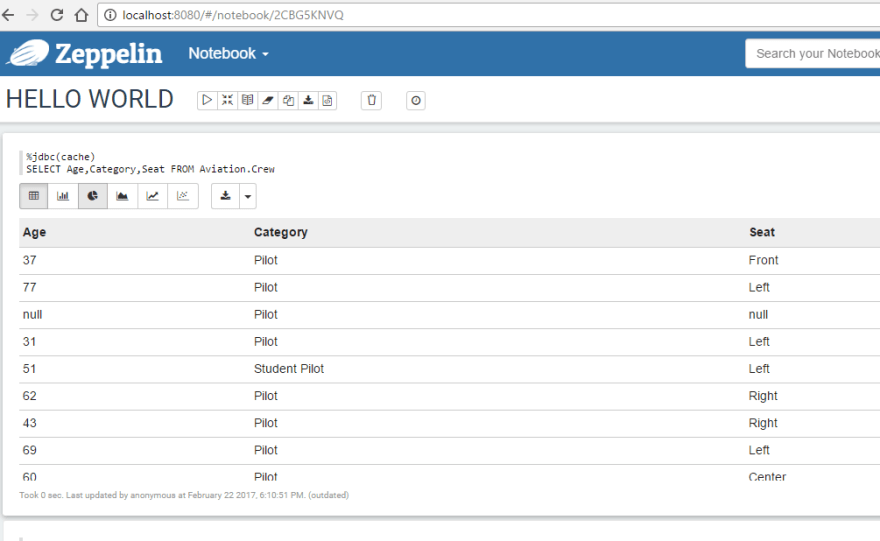Select the Student Pilot category cell
This screenshot has height=541, width=880.
289,369
